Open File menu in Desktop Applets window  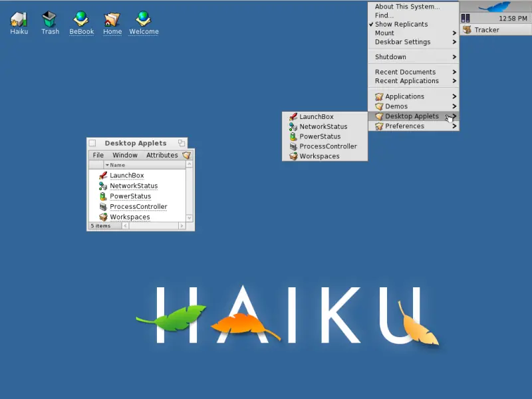98,155
